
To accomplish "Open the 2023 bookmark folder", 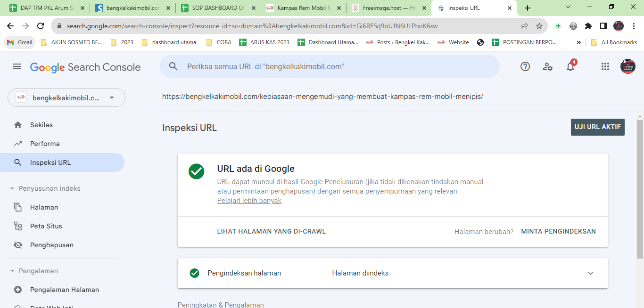I will point(122,42).
